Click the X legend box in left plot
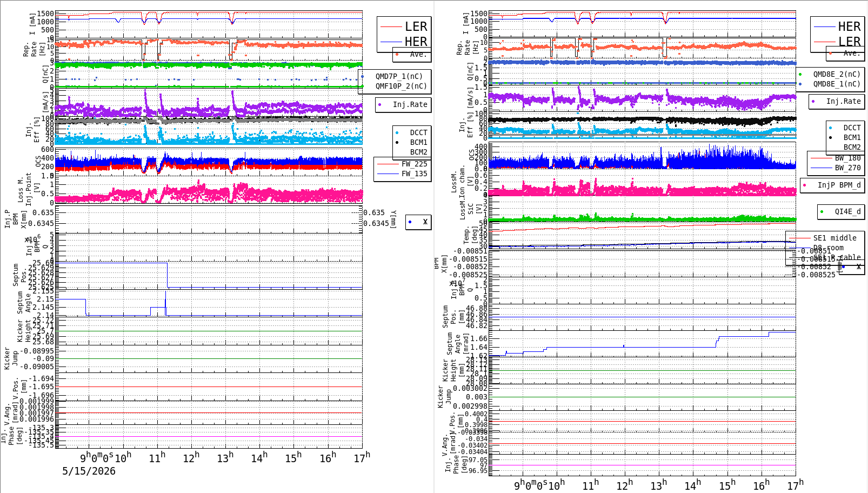Viewport: 868px width, 493px height. click(418, 222)
